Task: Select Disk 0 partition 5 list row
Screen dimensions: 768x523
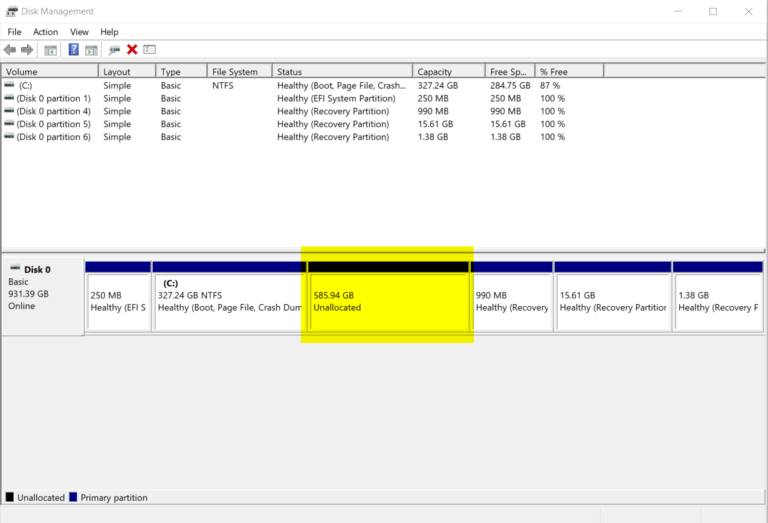Action: pos(53,124)
